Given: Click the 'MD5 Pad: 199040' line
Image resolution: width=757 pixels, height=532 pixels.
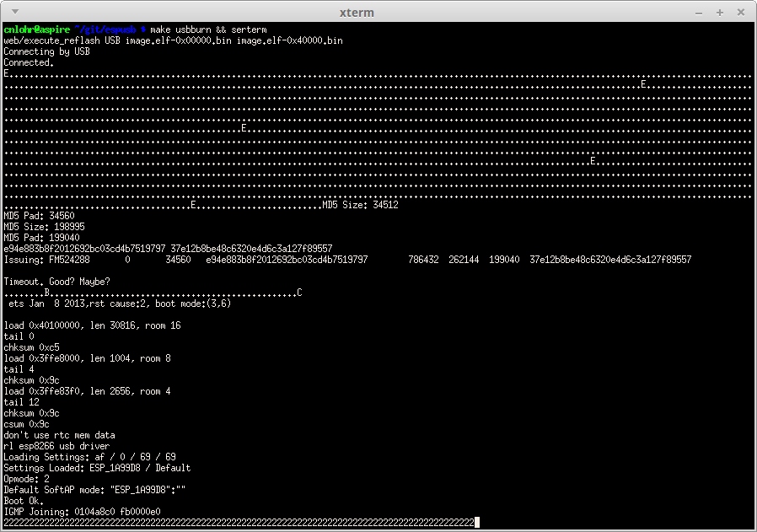Looking at the screenshot, I should pos(41,238).
